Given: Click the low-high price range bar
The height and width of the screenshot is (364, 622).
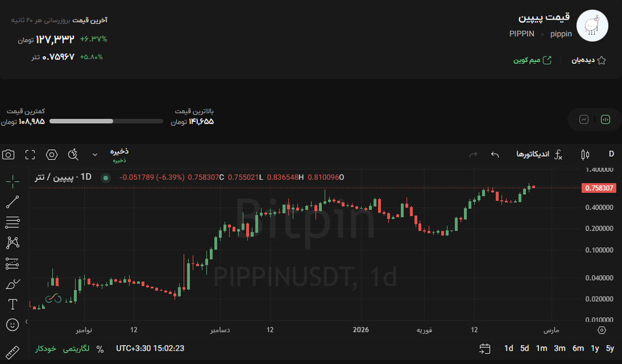Looking at the screenshot, I should tap(106, 121).
